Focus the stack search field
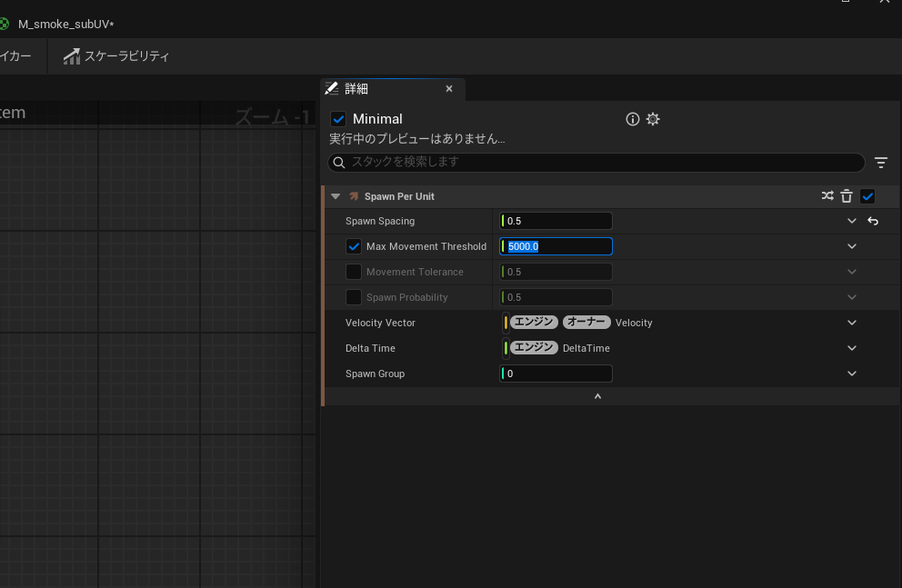The height and width of the screenshot is (588, 902). pyautogui.click(x=596, y=163)
